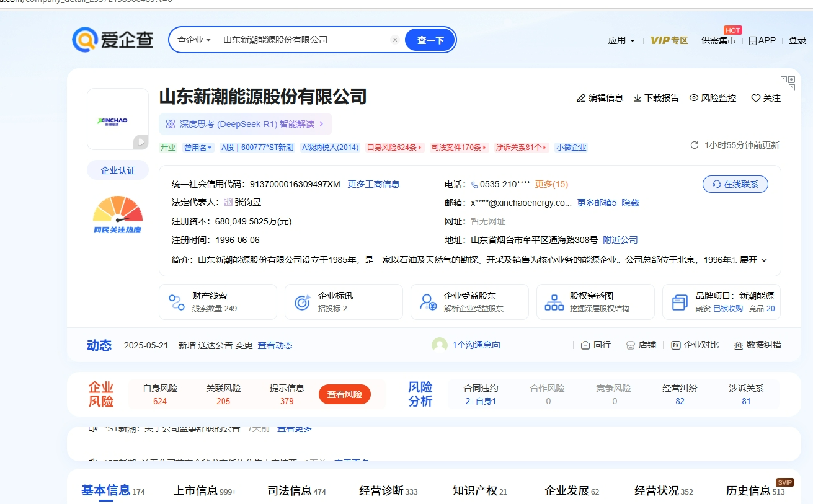Click the avatar beside 1个沟通意向
Viewport: 813px width, 504px height.
pyautogui.click(x=440, y=345)
